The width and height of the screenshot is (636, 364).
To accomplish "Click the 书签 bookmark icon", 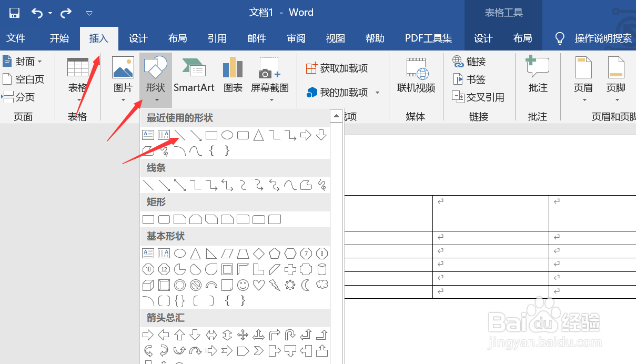I will [x=470, y=79].
